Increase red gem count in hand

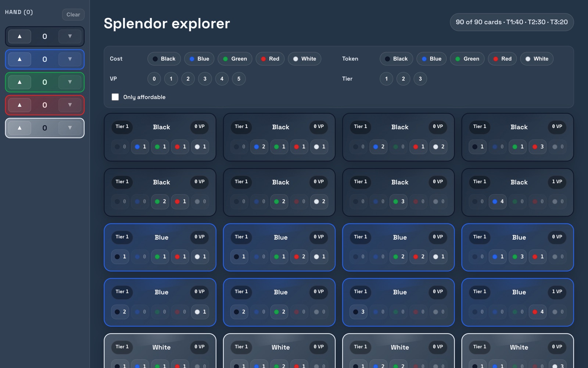pos(19,105)
